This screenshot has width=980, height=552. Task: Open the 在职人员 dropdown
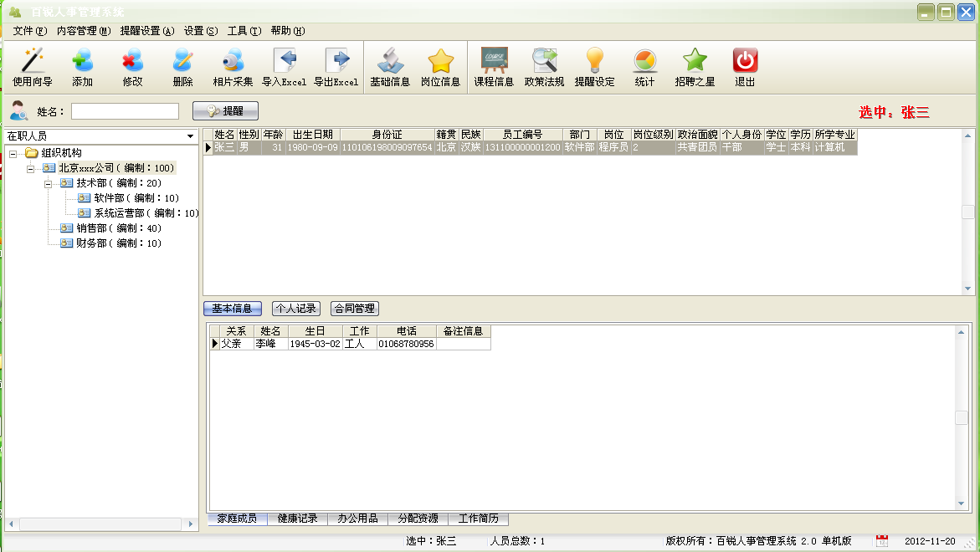point(190,136)
